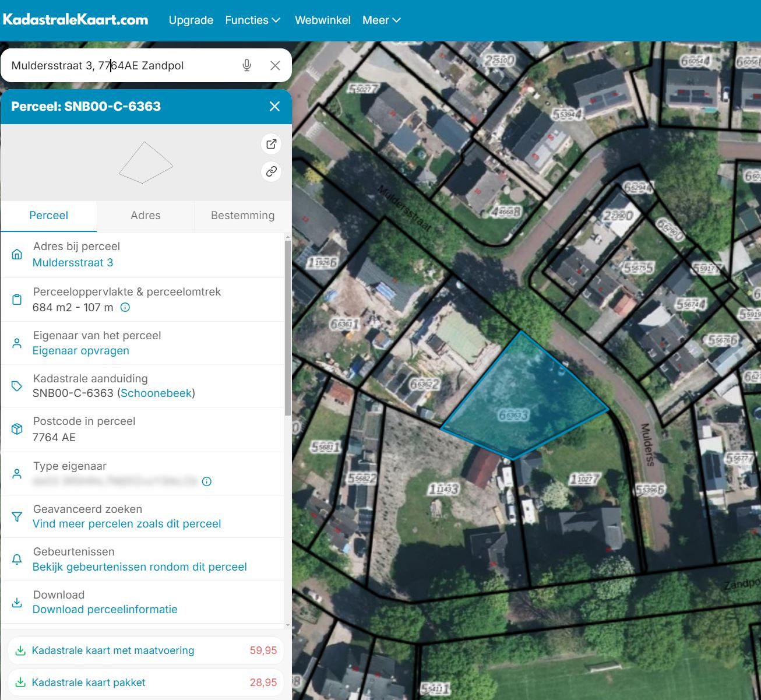Click the microphone voice search icon
Screen dimensions: 761x700
[x=247, y=65]
